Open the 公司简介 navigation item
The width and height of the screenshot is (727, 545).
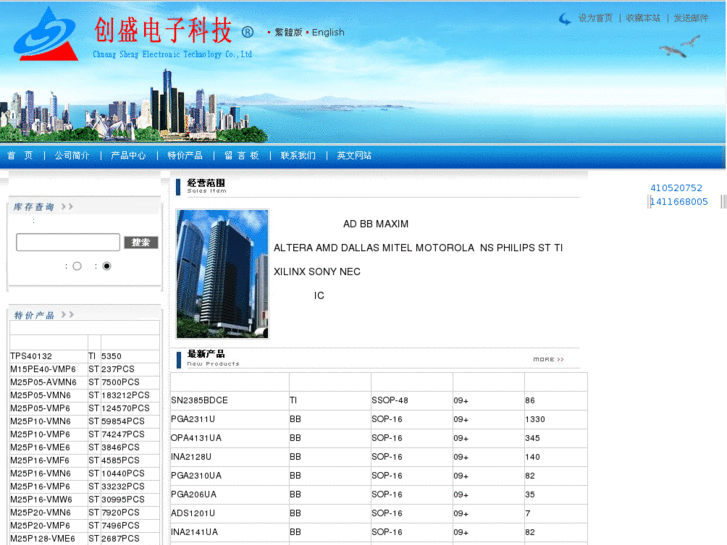tap(72, 155)
